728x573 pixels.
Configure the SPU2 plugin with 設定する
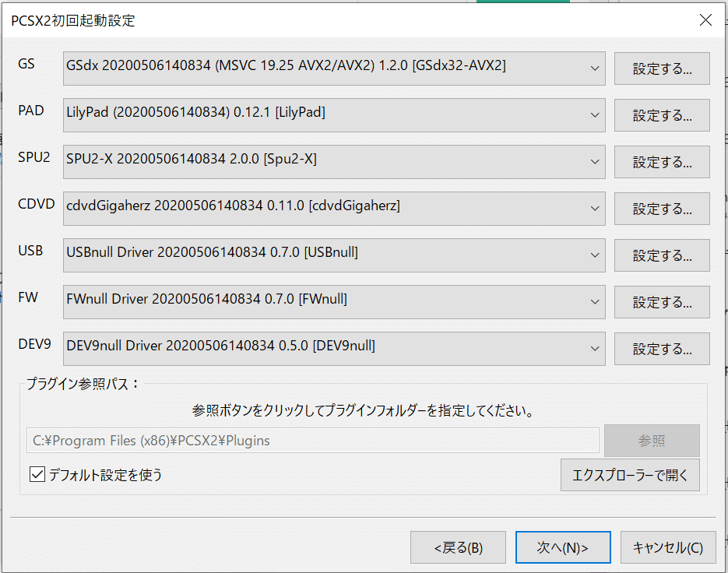pyautogui.click(x=662, y=162)
